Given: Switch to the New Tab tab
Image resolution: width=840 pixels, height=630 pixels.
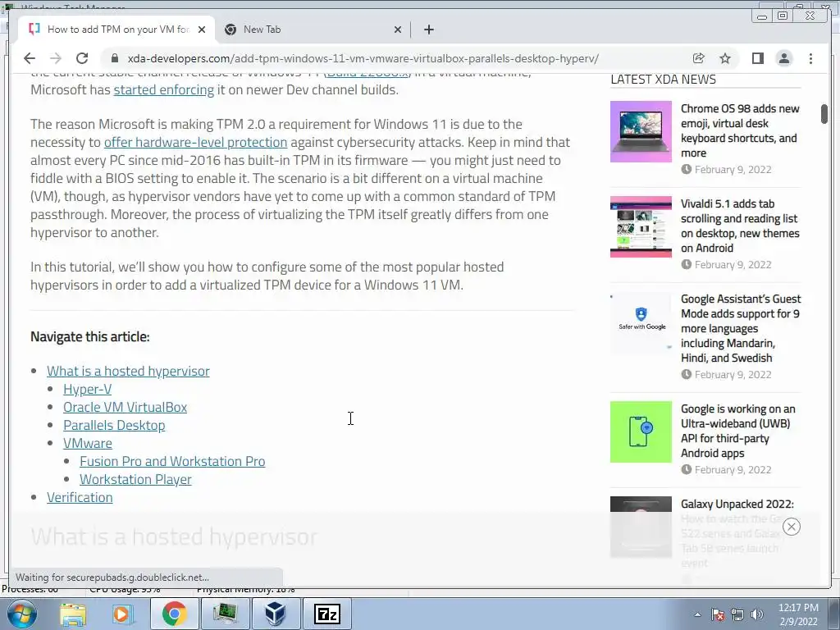Looking at the screenshot, I should coord(311,30).
